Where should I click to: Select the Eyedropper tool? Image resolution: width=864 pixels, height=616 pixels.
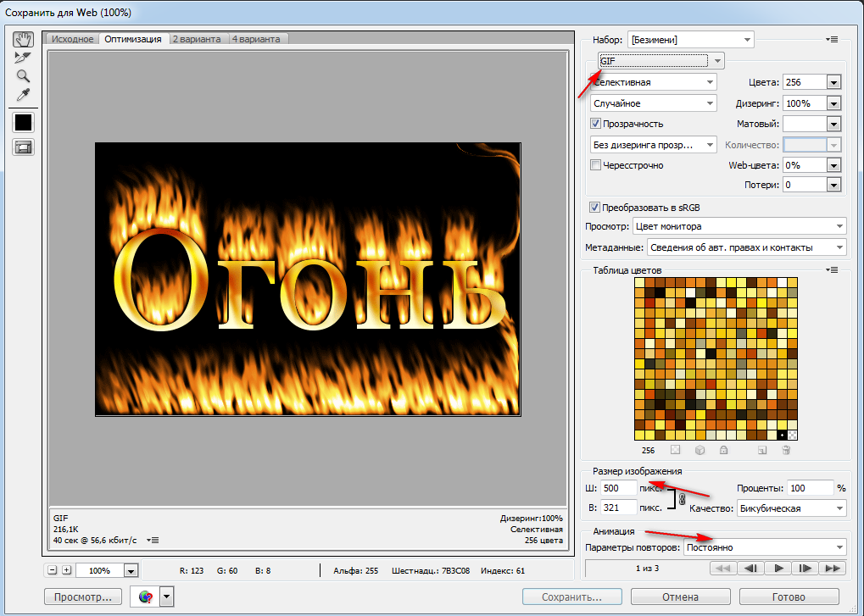click(23, 95)
